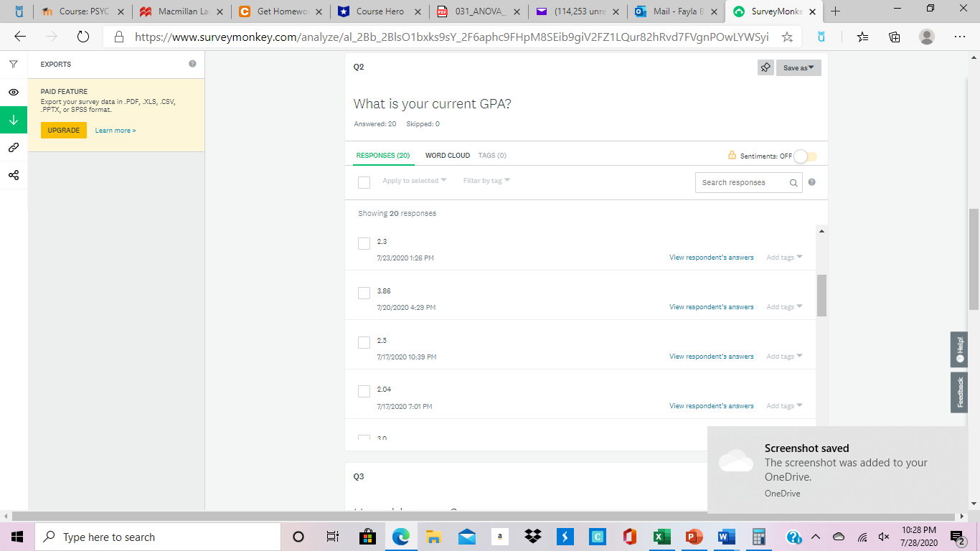
Task: View respondent's answers for 2.04 response
Action: [712, 406]
